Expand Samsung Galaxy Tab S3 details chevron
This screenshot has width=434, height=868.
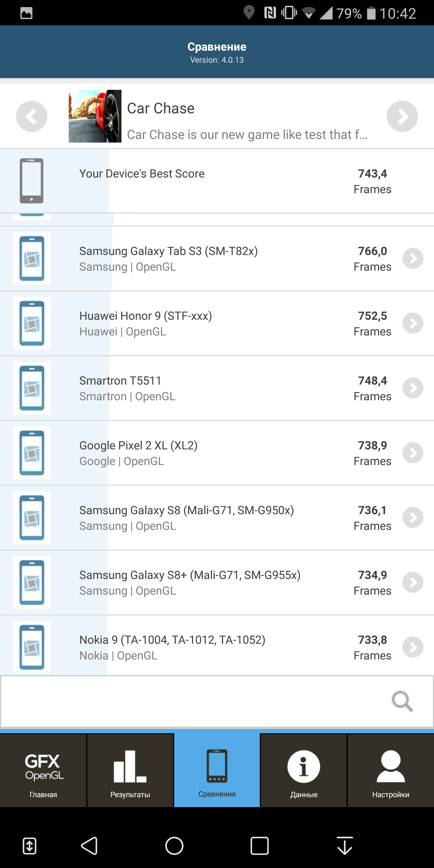413,259
